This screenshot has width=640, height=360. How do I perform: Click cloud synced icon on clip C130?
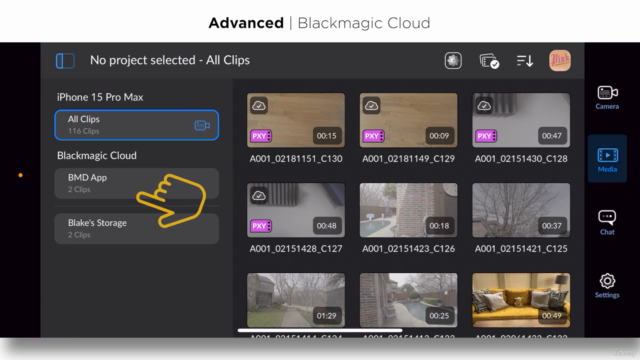coord(259,106)
